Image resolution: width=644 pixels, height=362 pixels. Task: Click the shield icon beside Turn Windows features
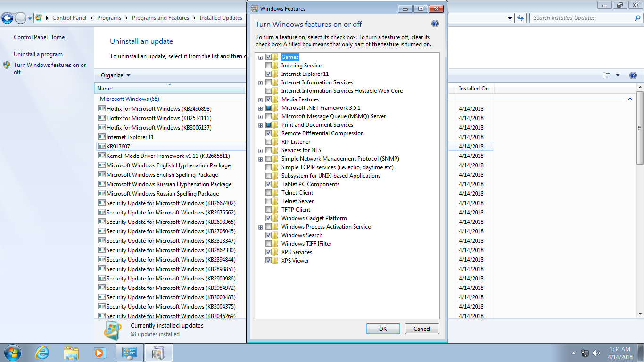pyautogui.click(x=7, y=65)
